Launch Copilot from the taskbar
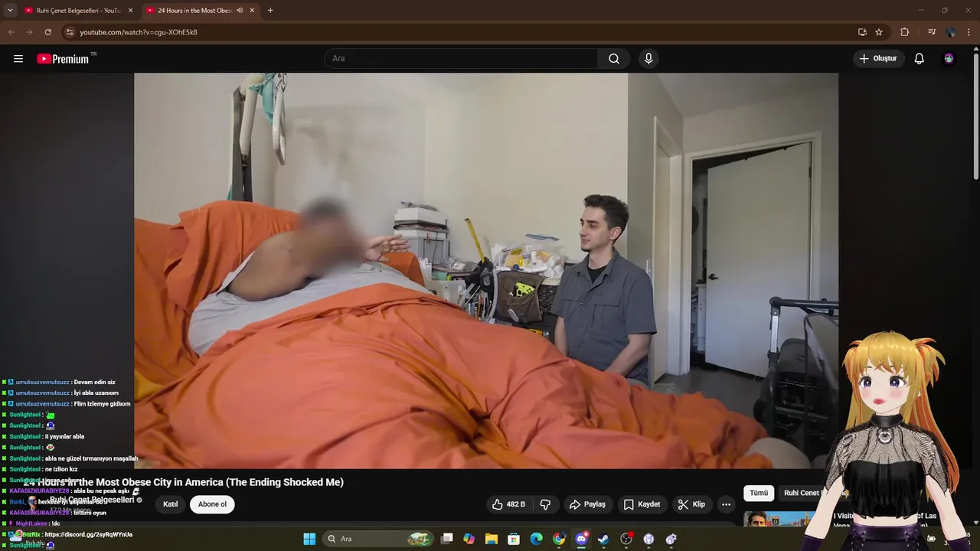 pos(469,539)
